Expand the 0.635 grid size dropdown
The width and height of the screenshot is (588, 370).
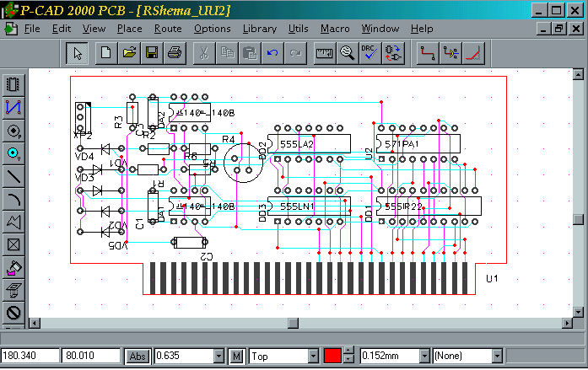tap(218, 357)
